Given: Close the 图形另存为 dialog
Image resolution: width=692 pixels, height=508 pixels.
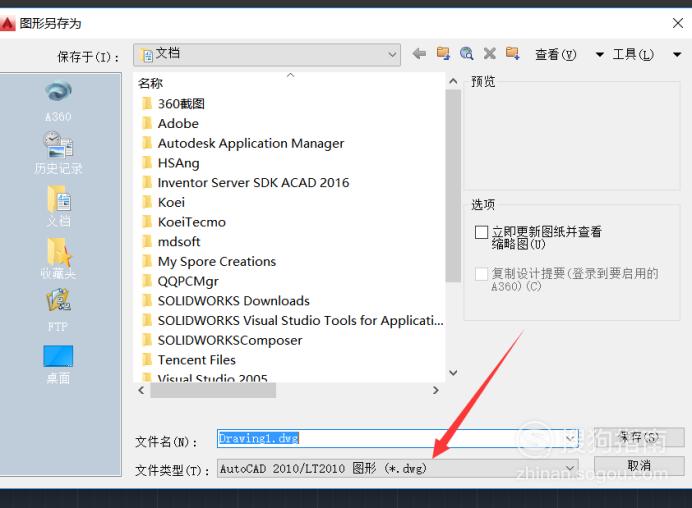Looking at the screenshot, I should (678, 23).
